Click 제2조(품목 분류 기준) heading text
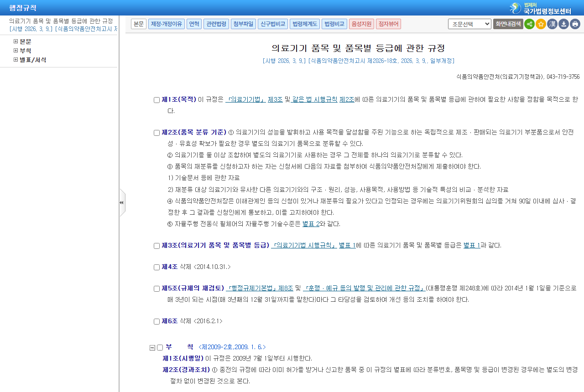Screen dimensions: 584x392 (x=194, y=132)
